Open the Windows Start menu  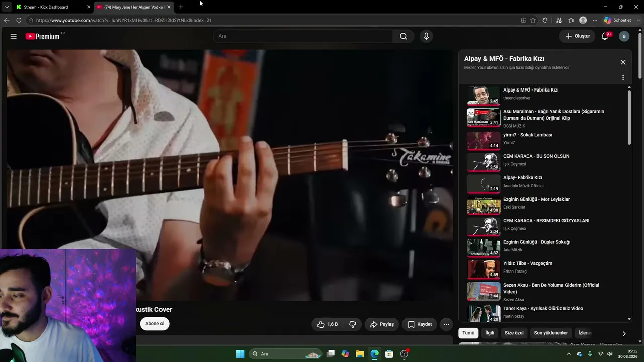[240, 354]
